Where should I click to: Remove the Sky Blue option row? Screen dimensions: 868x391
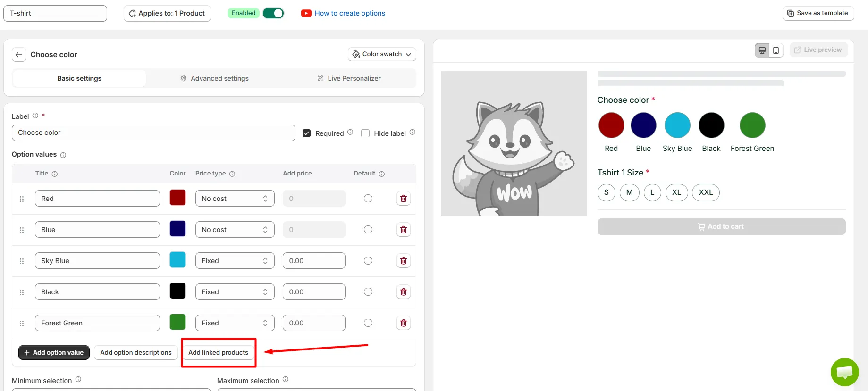(x=404, y=261)
